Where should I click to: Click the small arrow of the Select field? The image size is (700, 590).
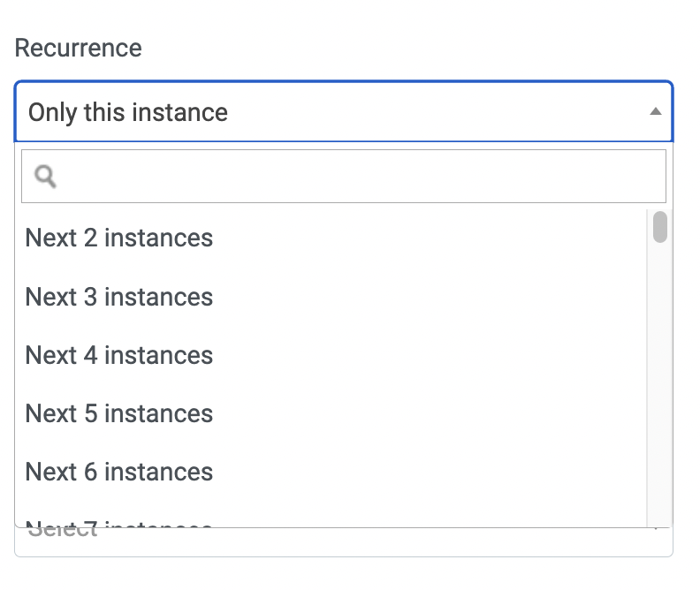[x=655, y=529]
